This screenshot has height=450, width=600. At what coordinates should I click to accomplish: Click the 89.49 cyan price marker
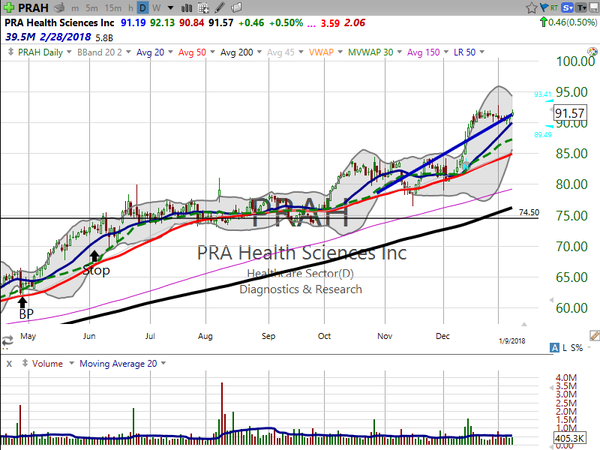pyautogui.click(x=543, y=134)
